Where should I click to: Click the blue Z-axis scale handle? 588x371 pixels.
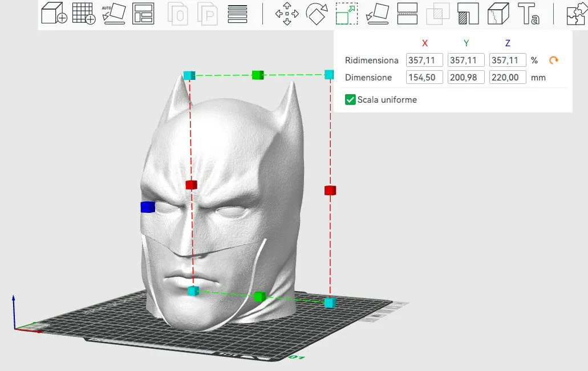tap(148, 207)
